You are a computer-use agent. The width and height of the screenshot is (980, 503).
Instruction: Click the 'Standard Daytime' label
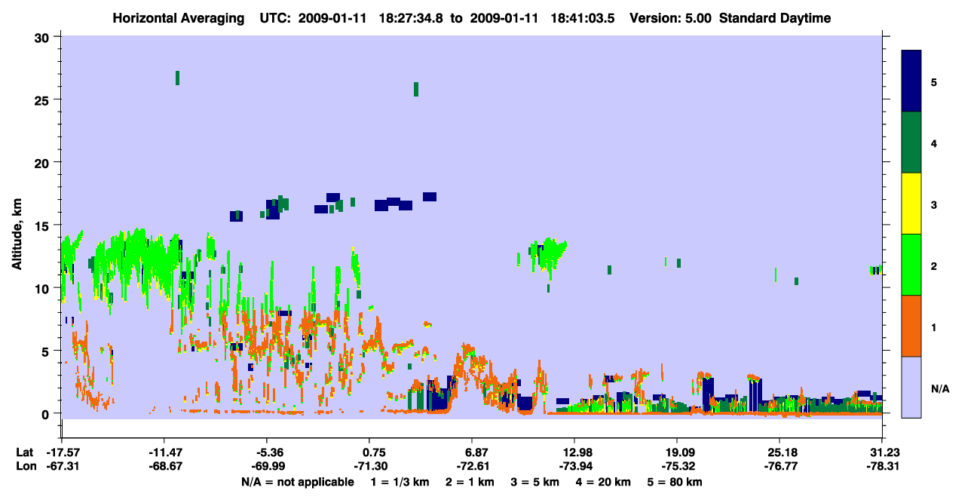[x=775, y=18]
